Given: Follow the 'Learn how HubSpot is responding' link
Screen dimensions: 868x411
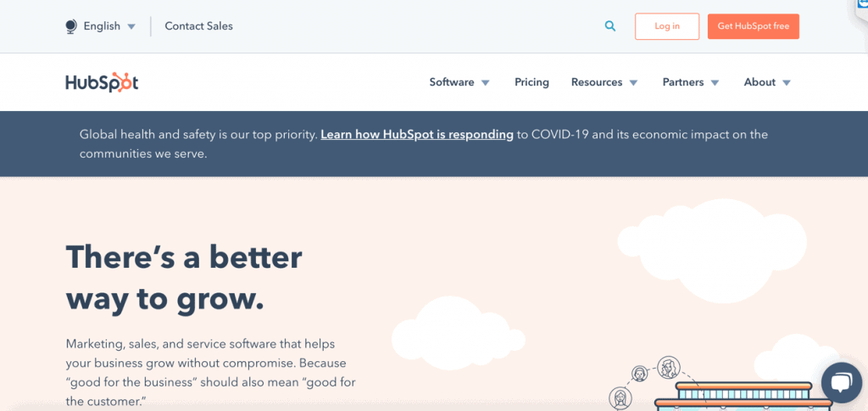Looking at the screenshot, I should (x=417, y=135).
